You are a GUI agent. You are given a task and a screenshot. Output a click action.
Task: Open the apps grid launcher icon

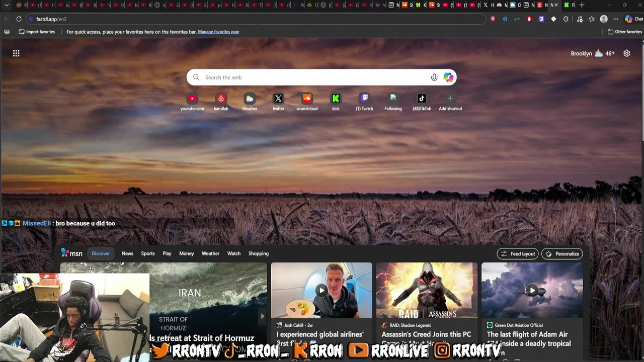coord(16,53)
